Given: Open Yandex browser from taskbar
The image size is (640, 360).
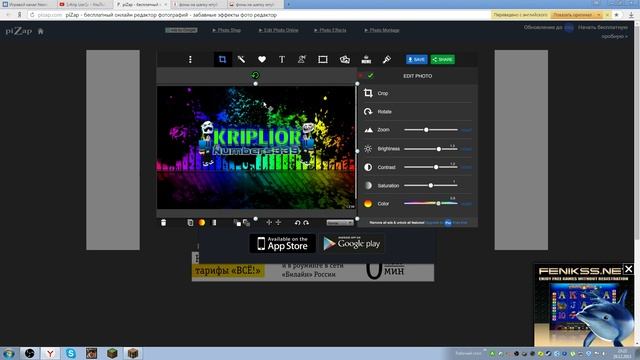Looking at the screenshot, I should (50, 353).
